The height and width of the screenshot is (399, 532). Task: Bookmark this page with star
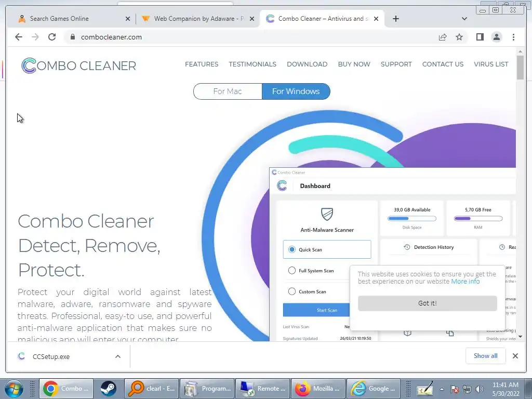[x=459, y=37]
